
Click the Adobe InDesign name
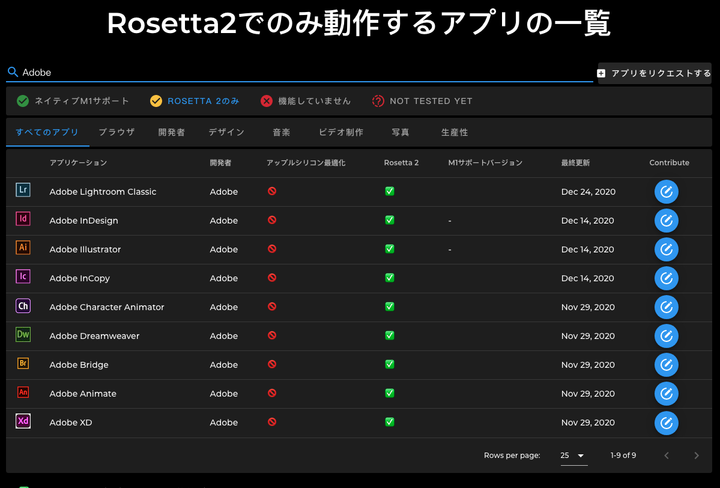(x=84, y=221)
